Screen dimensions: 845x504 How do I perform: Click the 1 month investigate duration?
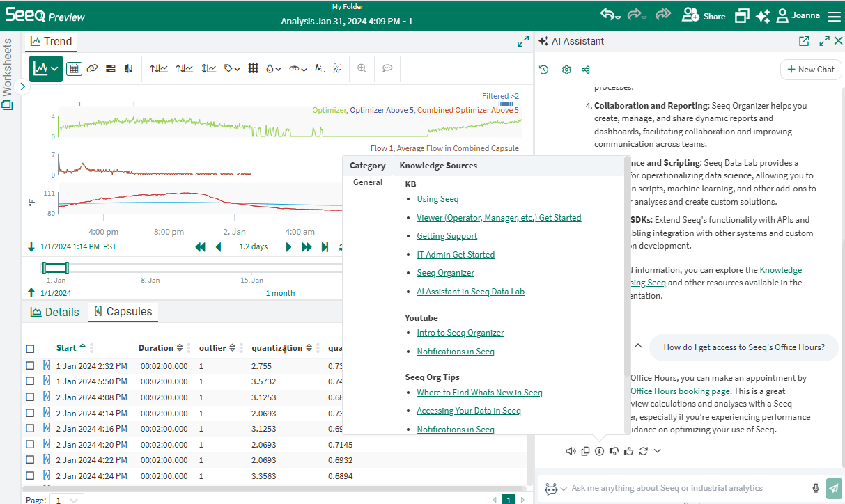click(x=280, y=293)
